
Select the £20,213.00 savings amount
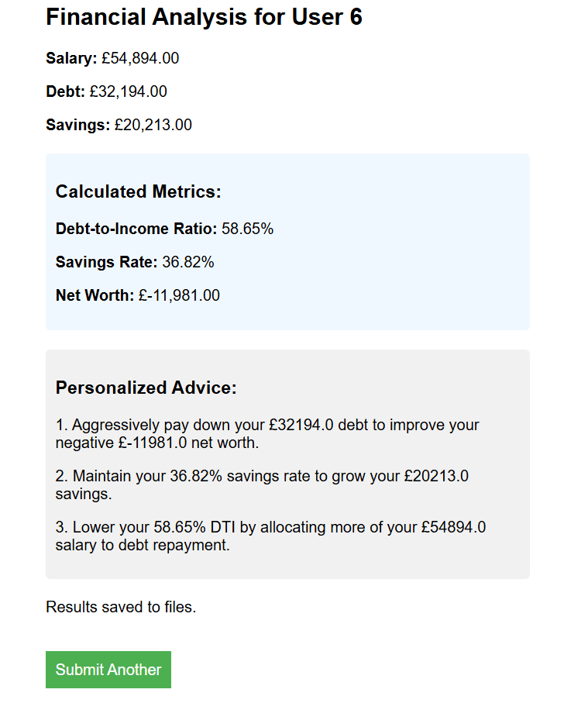tap(153, 125)
